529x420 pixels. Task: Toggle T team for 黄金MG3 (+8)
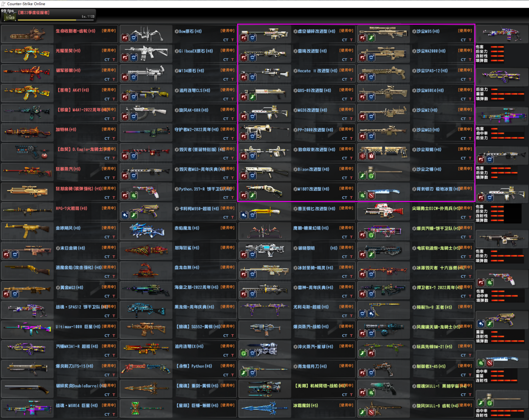(114, 296)
